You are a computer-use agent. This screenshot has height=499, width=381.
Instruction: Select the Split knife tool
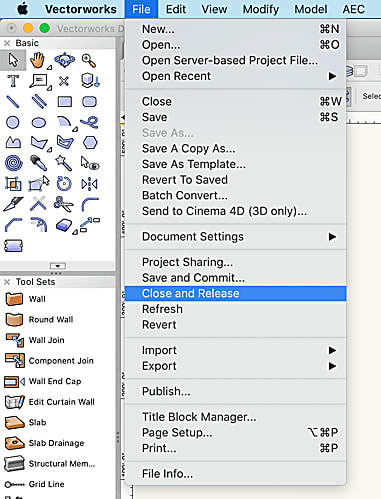[x=13, y=204]
